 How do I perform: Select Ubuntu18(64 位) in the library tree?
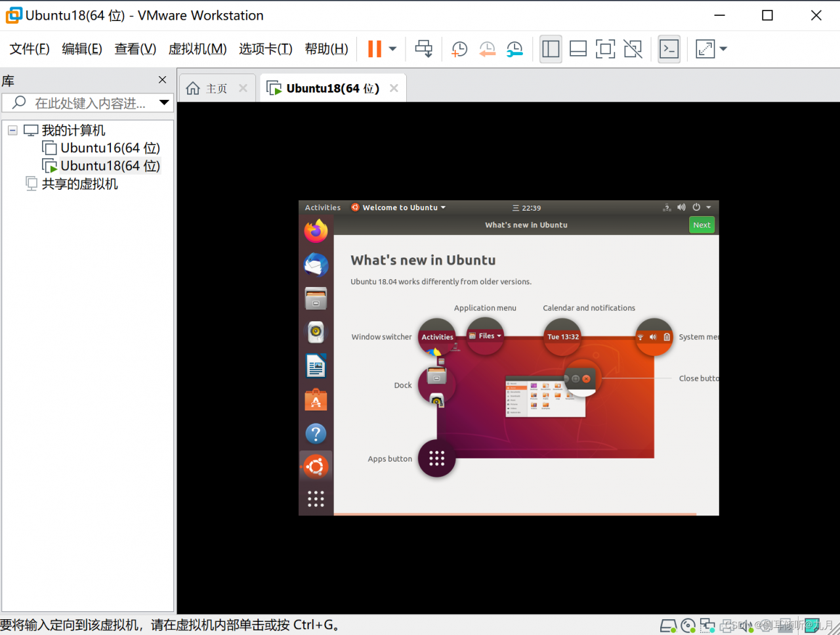[x=110, y=166]
